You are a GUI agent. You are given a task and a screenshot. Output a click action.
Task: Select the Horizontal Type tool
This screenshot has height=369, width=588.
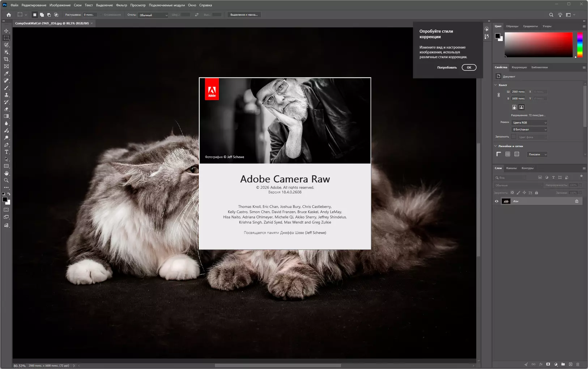(x=7, y=152)
